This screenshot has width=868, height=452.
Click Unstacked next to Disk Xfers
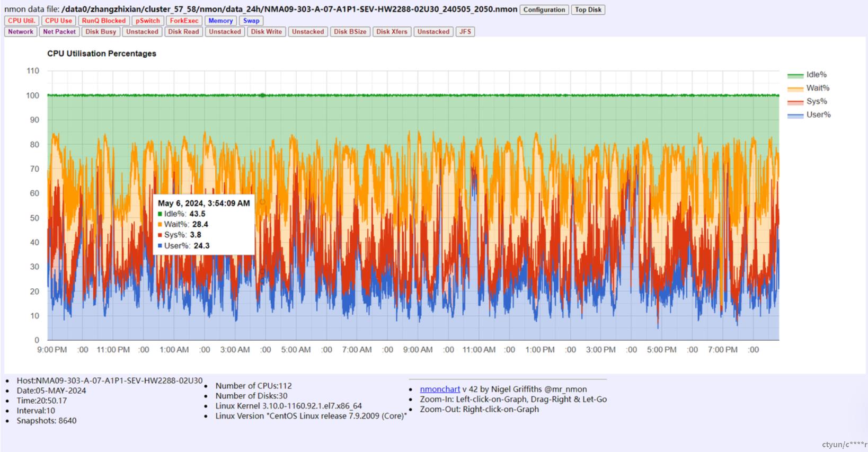click(433, 32)
